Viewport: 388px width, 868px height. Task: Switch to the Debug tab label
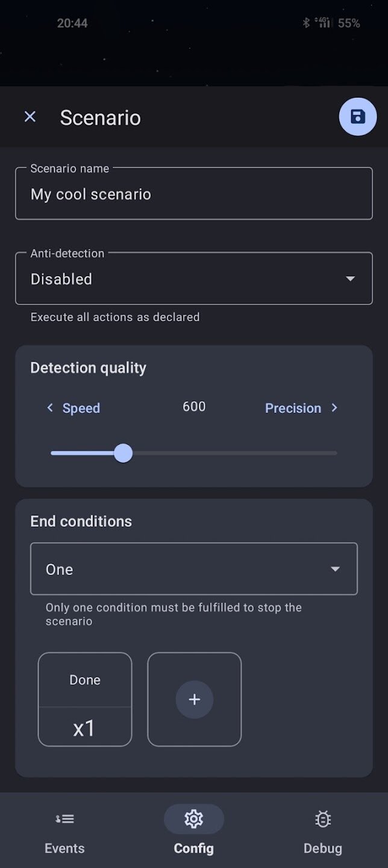point(323,848)
